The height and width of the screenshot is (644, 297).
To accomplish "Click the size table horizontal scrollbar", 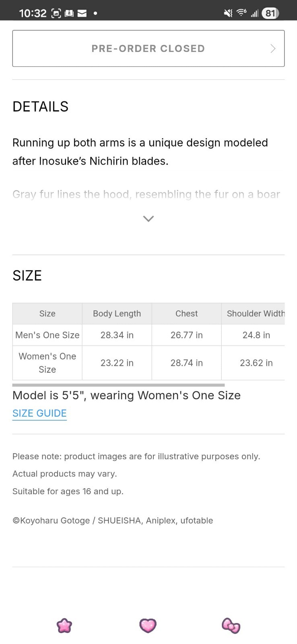I will pyautogui.click(x=118, y=385).
